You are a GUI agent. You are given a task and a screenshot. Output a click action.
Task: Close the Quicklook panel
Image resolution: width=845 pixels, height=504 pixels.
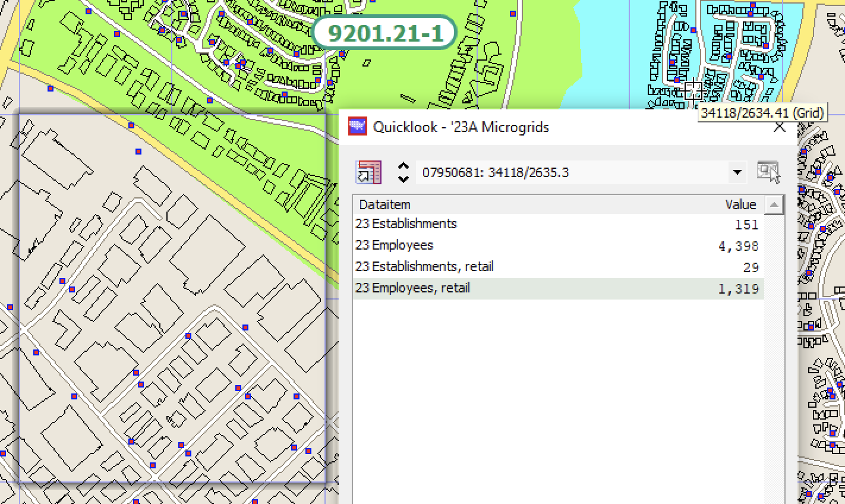pos(780,127)
